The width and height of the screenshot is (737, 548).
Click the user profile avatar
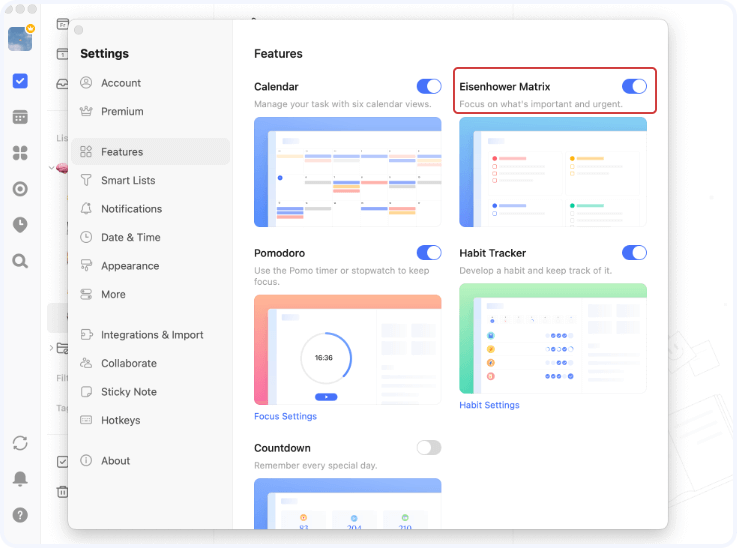pos(20,39)
